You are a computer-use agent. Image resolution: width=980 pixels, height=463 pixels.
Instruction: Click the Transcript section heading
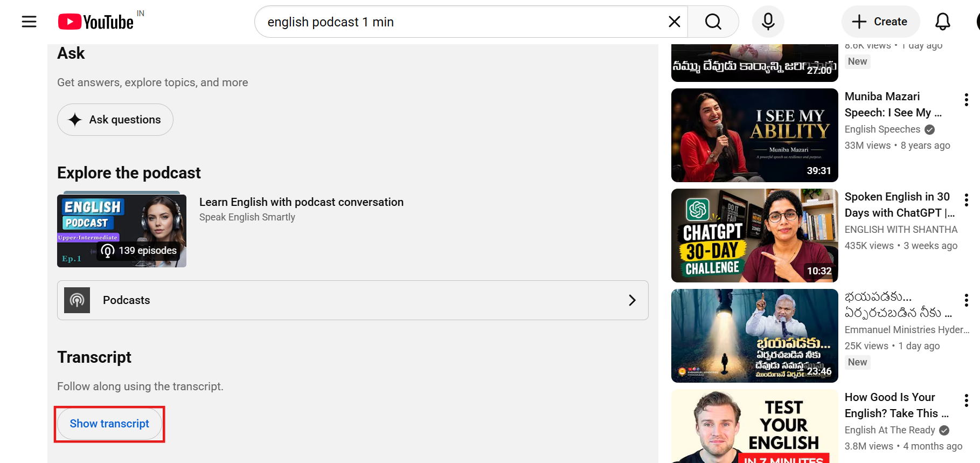click(94, 357)
